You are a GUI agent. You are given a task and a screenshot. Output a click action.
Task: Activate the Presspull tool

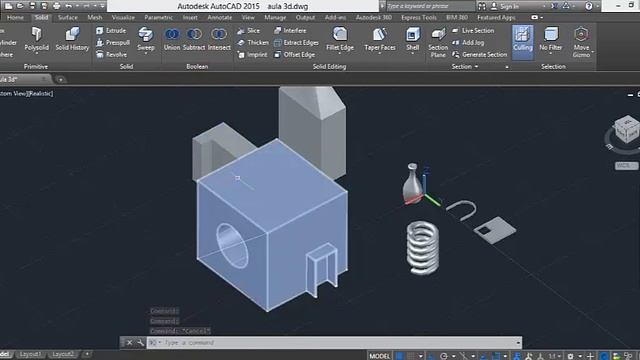click(x=113, y=42)
